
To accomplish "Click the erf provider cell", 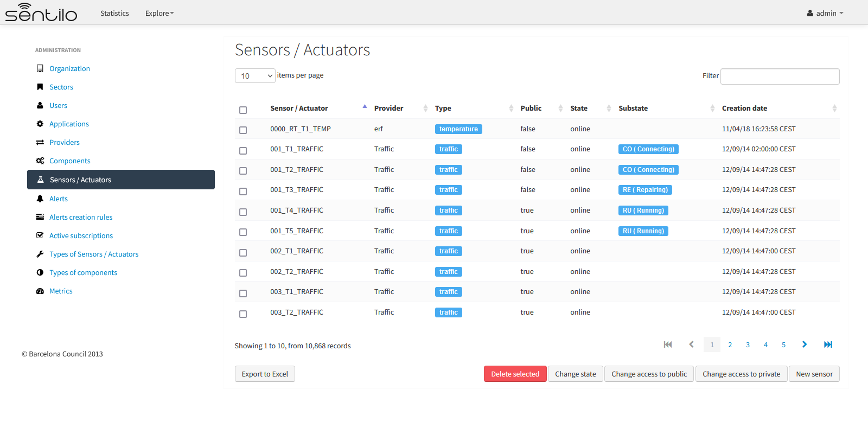I will point(379,129).
